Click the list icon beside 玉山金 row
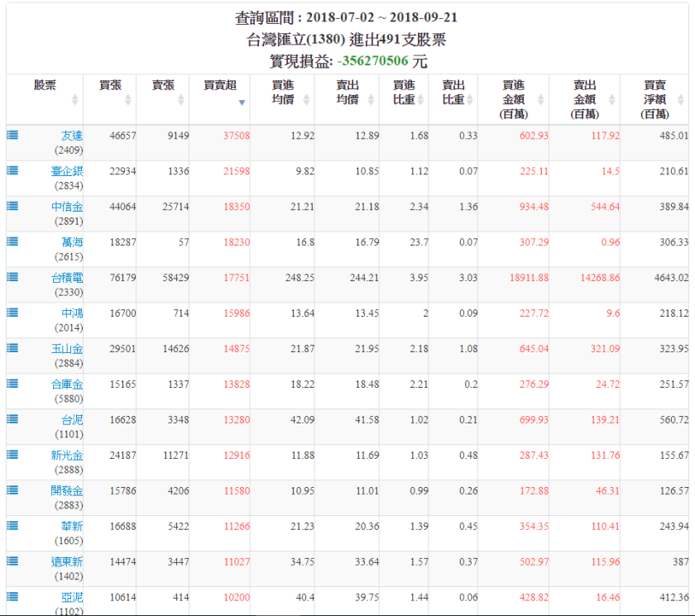Viewport: 695px width, 616px height. pyautogui.click(x=12, y=348)
